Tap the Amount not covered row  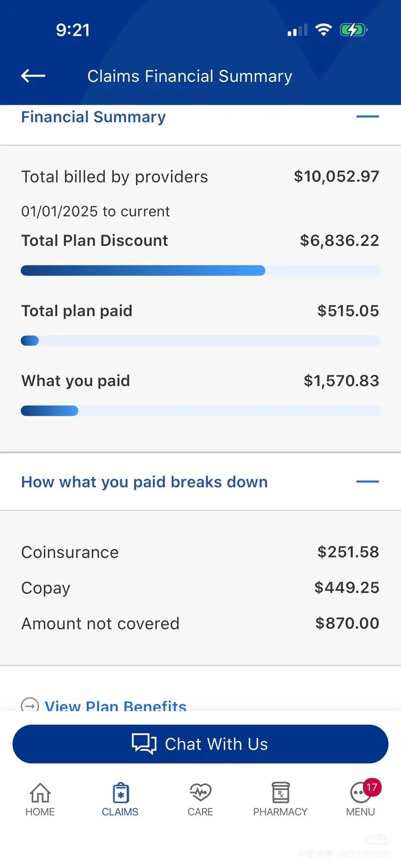(x=200, y=623)
